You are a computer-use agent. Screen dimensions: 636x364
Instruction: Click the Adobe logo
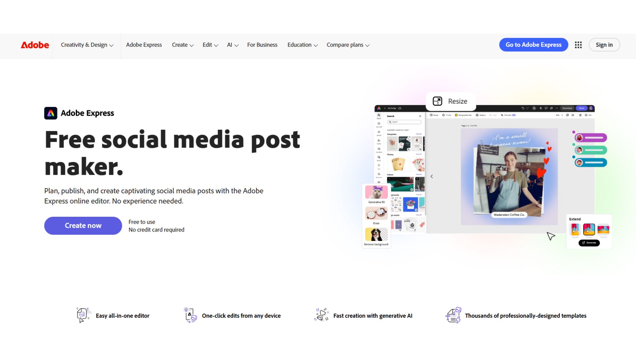(x=35, y=45)
